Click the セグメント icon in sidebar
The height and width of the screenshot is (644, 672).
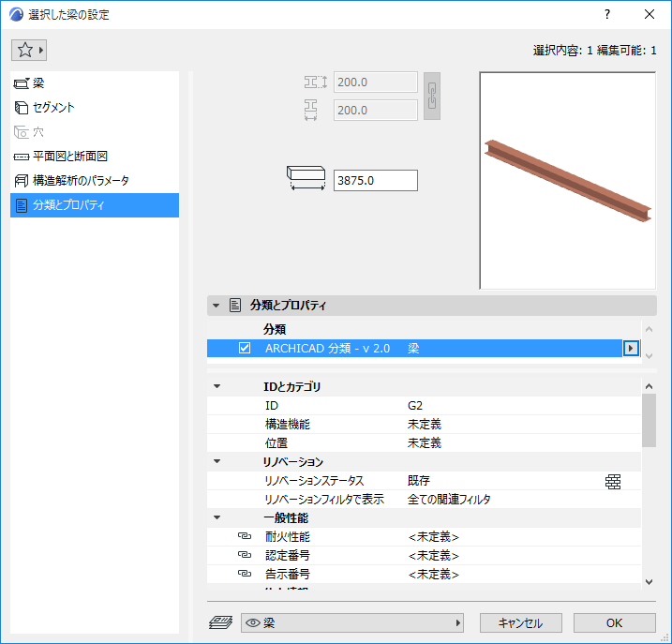[22, 108]
